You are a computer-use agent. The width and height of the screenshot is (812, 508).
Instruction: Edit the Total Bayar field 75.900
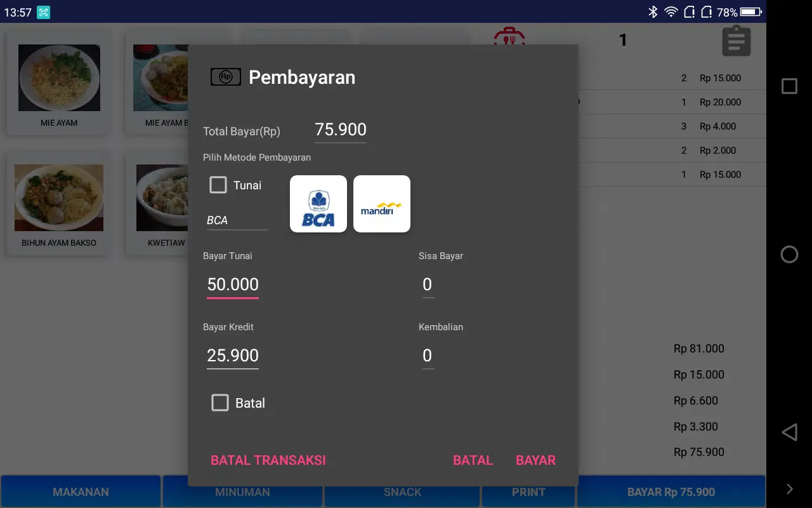point(341,130)
